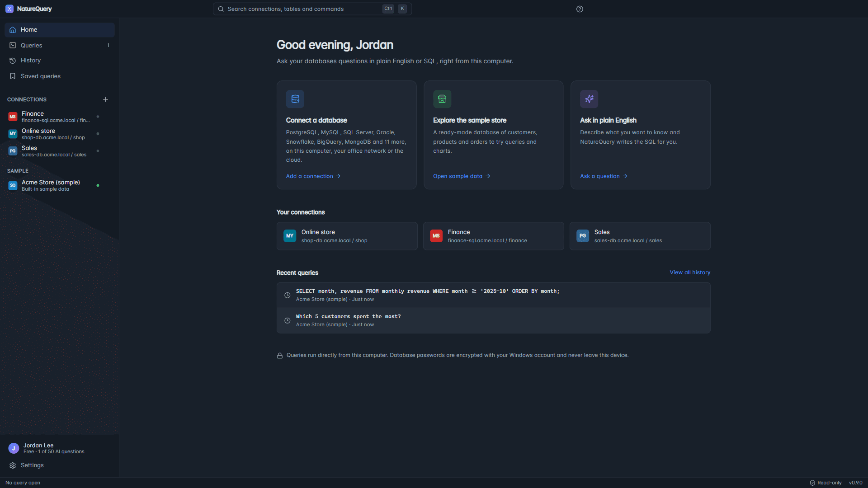Click View all history link
The height and width of the screenshot is (488, 868).
pos(690,272)
